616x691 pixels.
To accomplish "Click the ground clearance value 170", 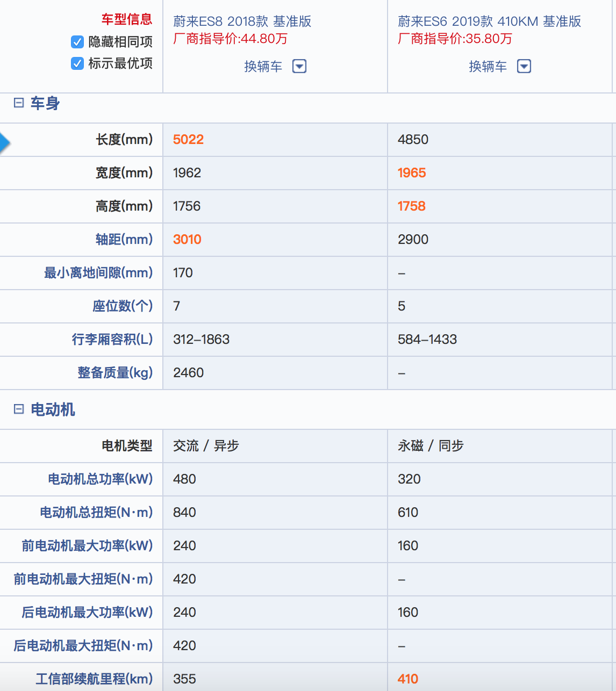I will (x=183, y=272).
